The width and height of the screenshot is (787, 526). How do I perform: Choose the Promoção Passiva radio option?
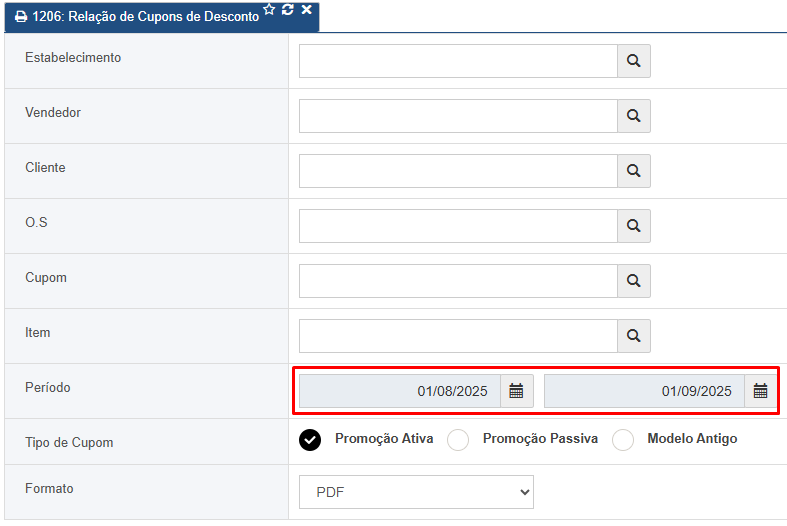[458, 440]
